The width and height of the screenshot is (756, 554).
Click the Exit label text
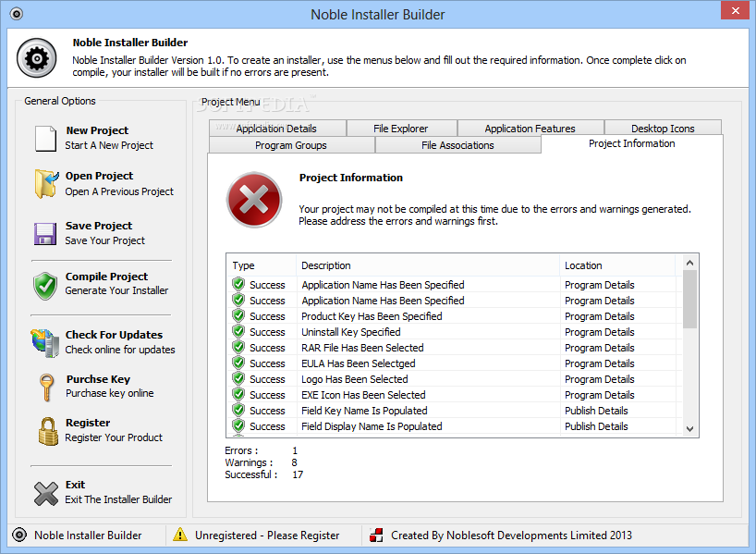(x=75, y=484)
